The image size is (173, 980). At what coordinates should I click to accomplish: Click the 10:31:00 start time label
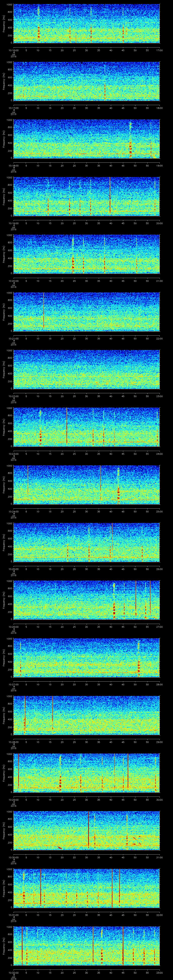(14, 915)
